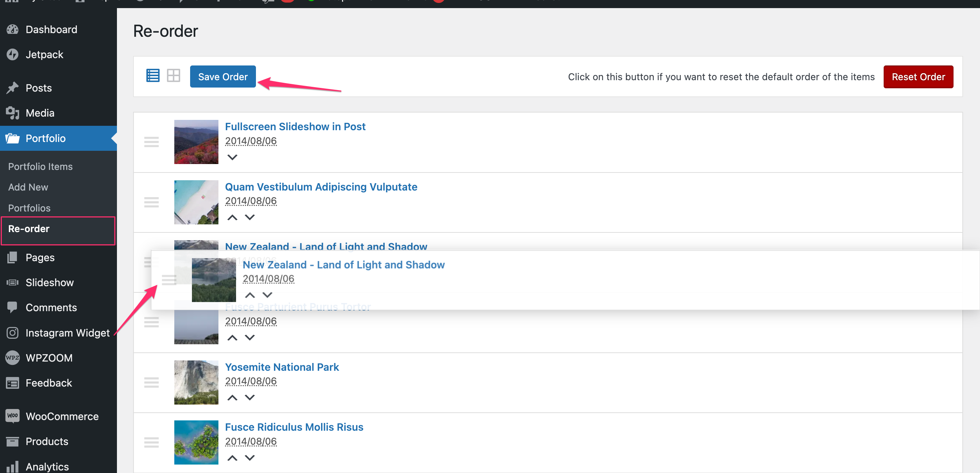Click the Media camera-music icon
This screenshot has width=980, height=473.
(x=13, y=113)
